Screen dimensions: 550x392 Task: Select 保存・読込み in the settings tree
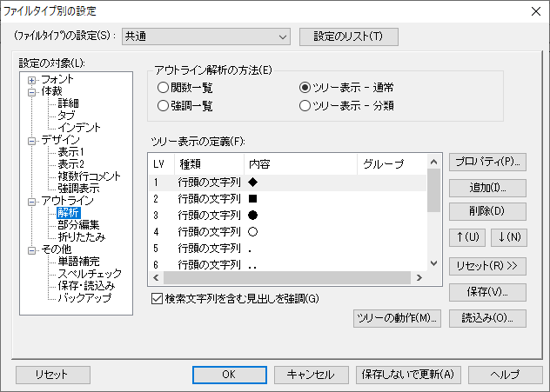click(86, 286)
